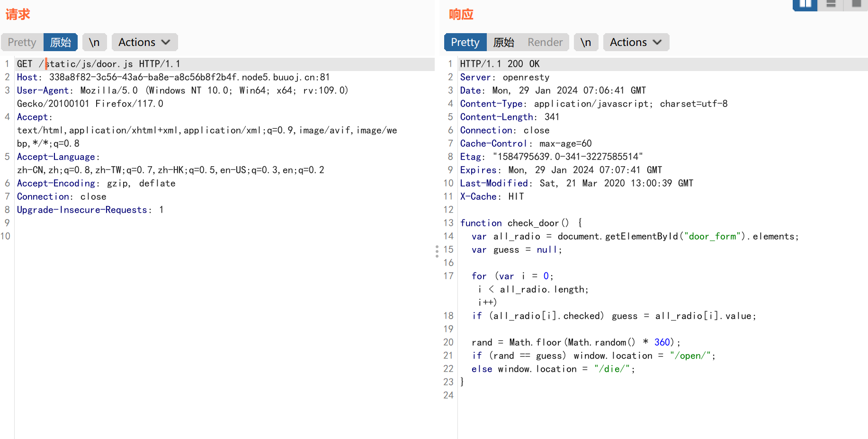Screen dimensions: 868x439
Task: Switch the request view to the Pretty tab
Action: pyautogui.click(x=22, y=42)
